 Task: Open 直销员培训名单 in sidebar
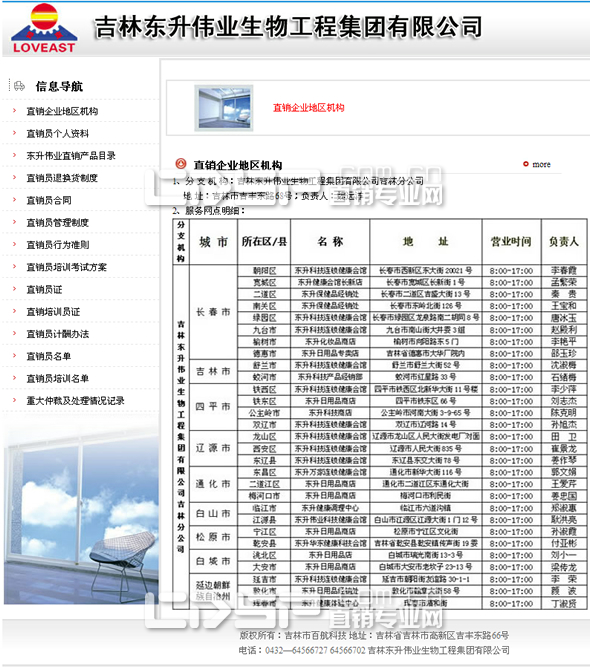coord(57,378)
